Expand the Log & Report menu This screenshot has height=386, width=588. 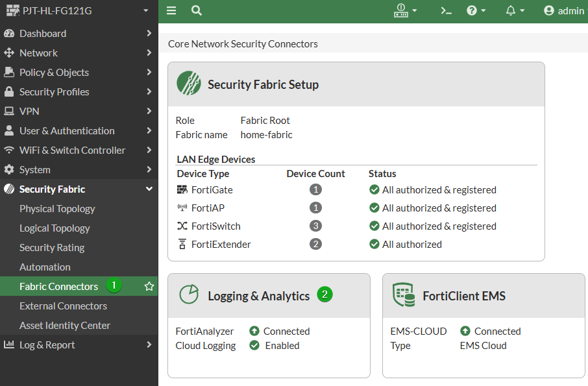[x=79, y=344]
